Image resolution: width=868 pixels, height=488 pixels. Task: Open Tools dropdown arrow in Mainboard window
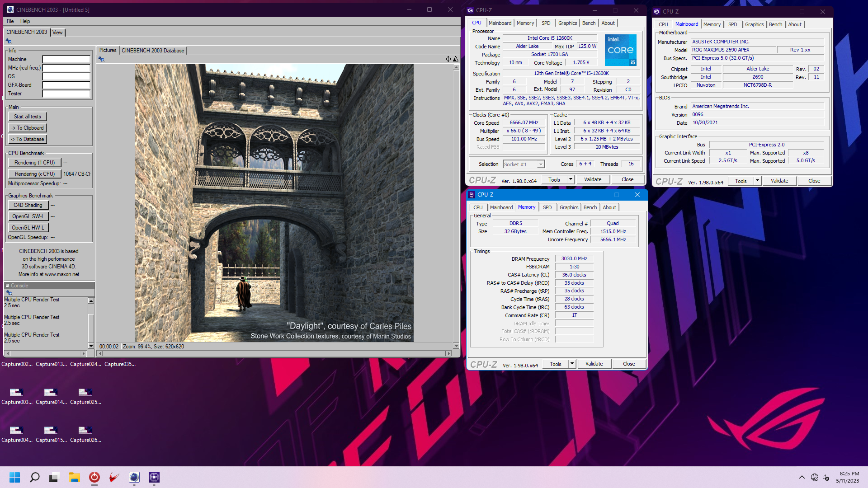pyautogui.click(x=757, y=181)
